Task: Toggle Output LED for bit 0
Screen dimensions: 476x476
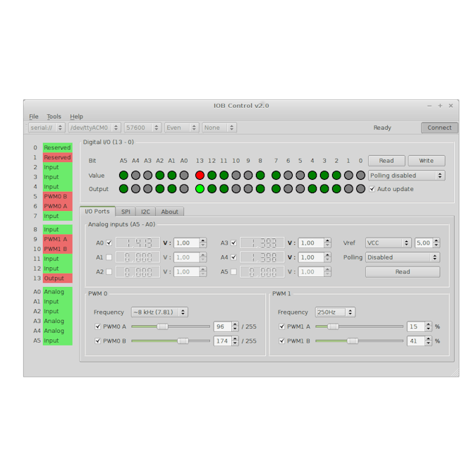Action: pos(360,189)
